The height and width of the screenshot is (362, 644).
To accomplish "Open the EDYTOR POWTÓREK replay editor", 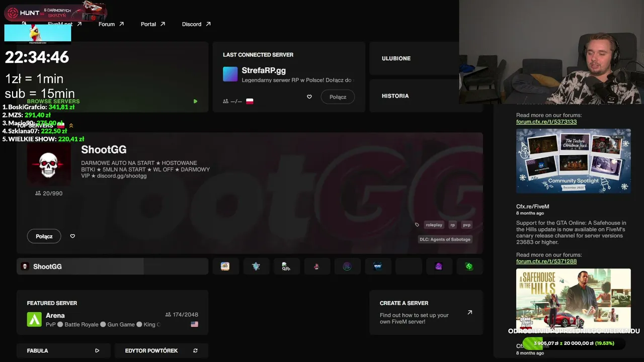I will pyautogui.click(x=161, y=350).
